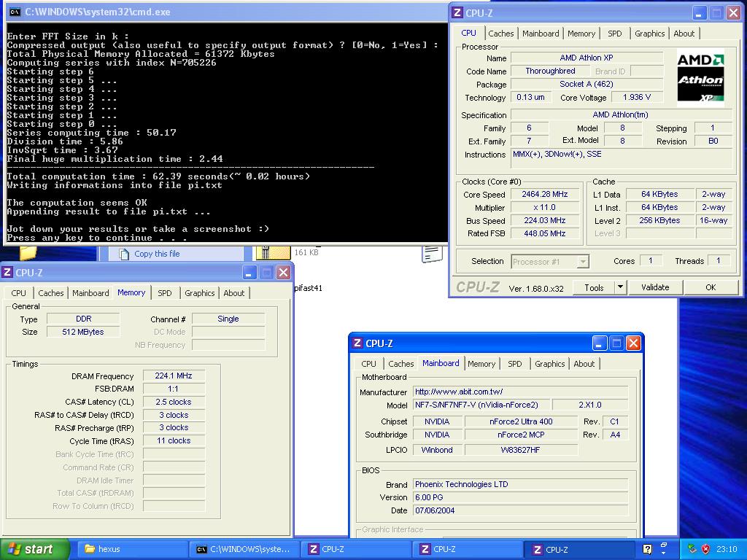
Task: Click BIOS date 07/06/2004 field
Action: [x=519, y=510]
